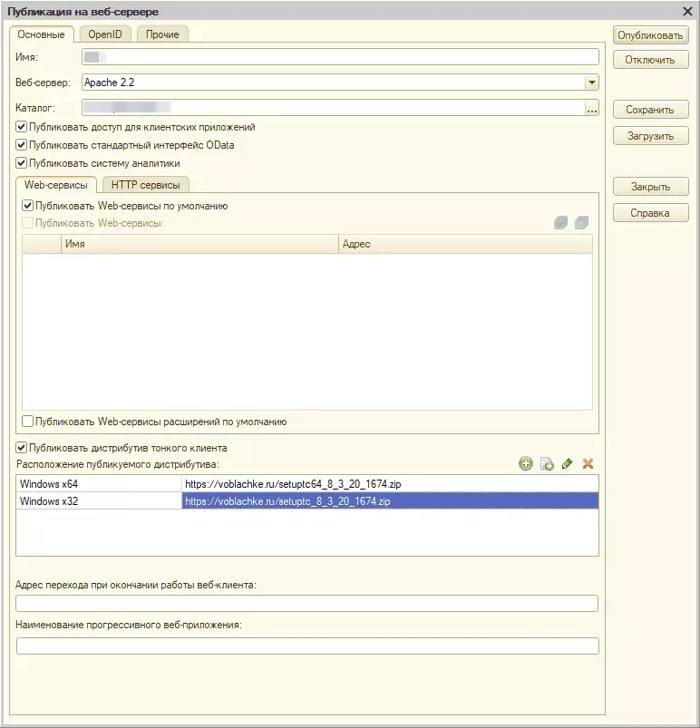Enable publishing extension Web-services by default
The height and width of the screenshot is (728, 700).
pos(27,422)
